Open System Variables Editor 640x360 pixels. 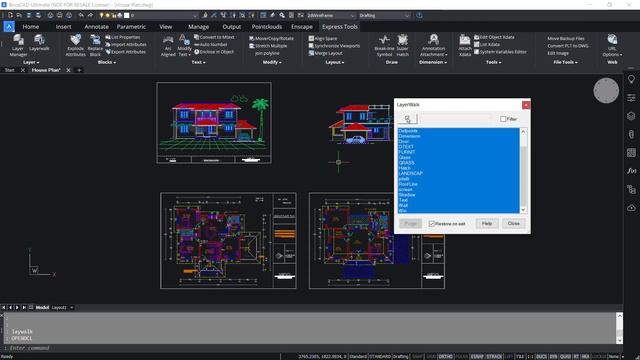point(500,52)
